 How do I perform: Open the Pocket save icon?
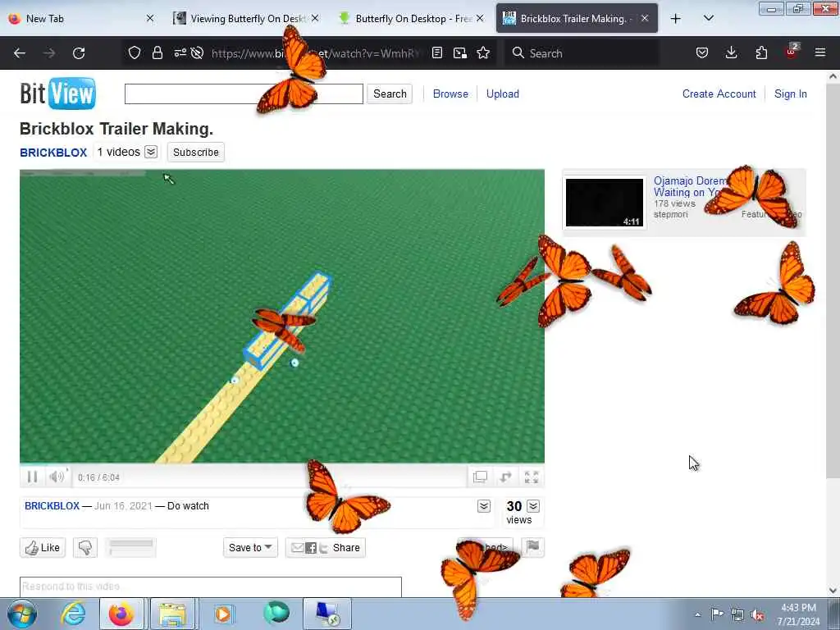pos(702,52)
